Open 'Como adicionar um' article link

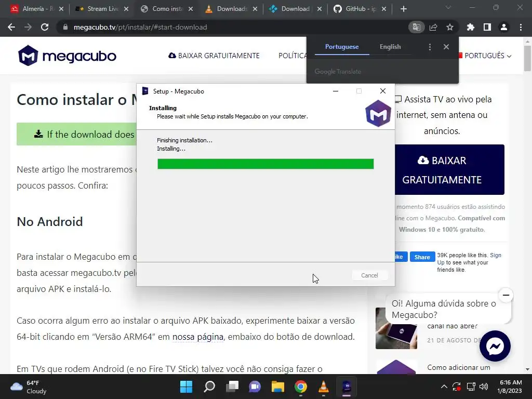[458, 367]
